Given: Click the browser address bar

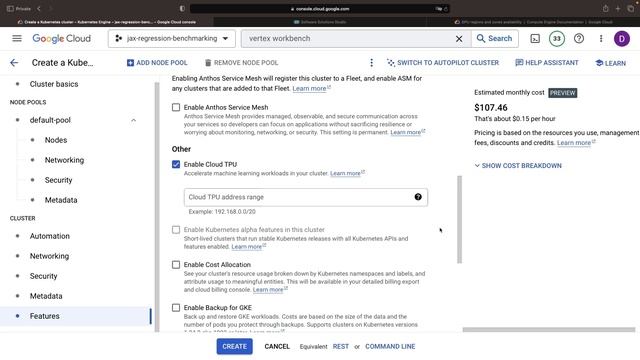Looking at the screenshot, I should pos(320,9).
